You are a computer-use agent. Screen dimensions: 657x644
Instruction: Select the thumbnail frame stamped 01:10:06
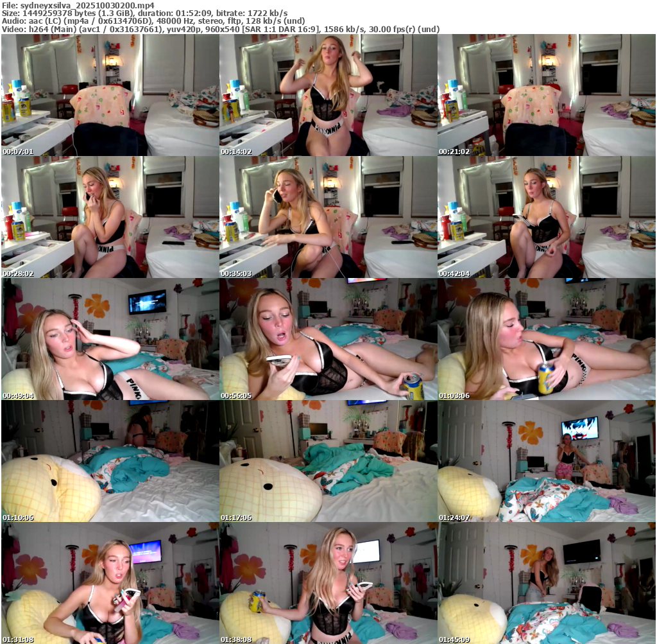110,461
